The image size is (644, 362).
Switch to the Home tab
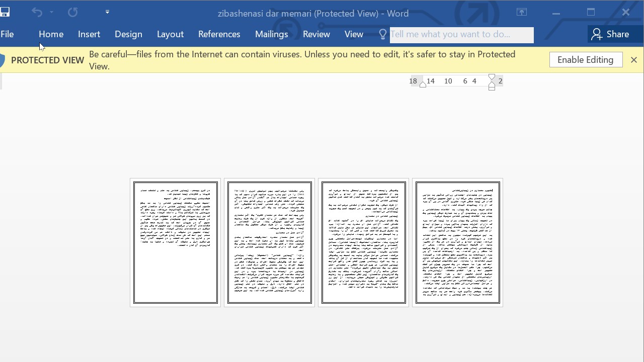click(x=51, y=34)
